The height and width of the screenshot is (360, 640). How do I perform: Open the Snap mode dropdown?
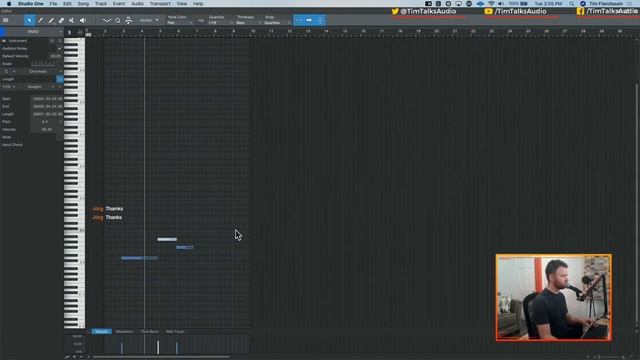(278, 23)
